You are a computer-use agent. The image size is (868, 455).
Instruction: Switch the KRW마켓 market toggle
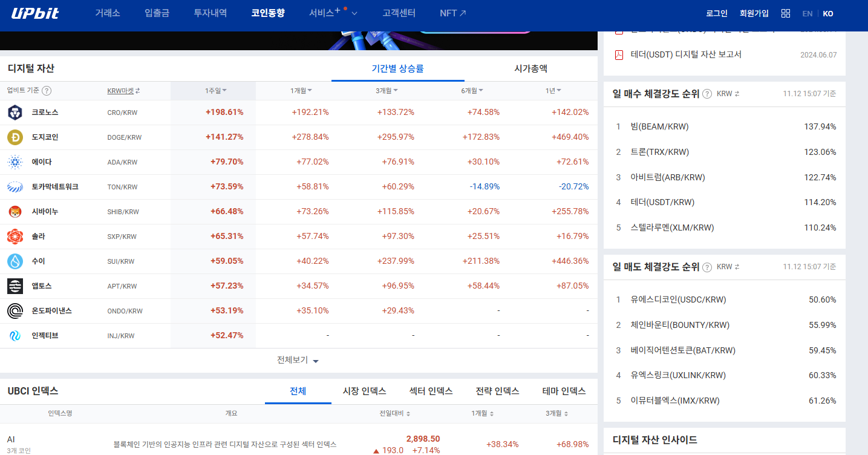pos(123,91)
